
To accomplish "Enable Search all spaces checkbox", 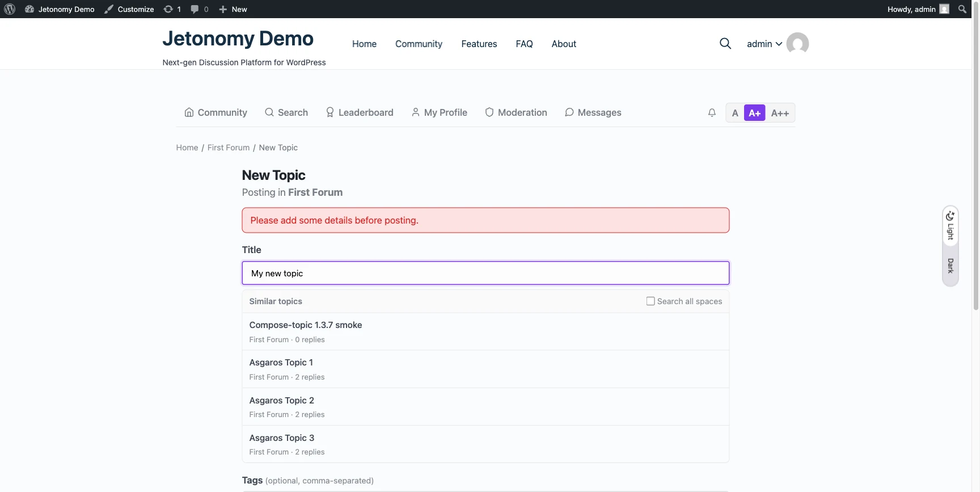I will [650, 301].
